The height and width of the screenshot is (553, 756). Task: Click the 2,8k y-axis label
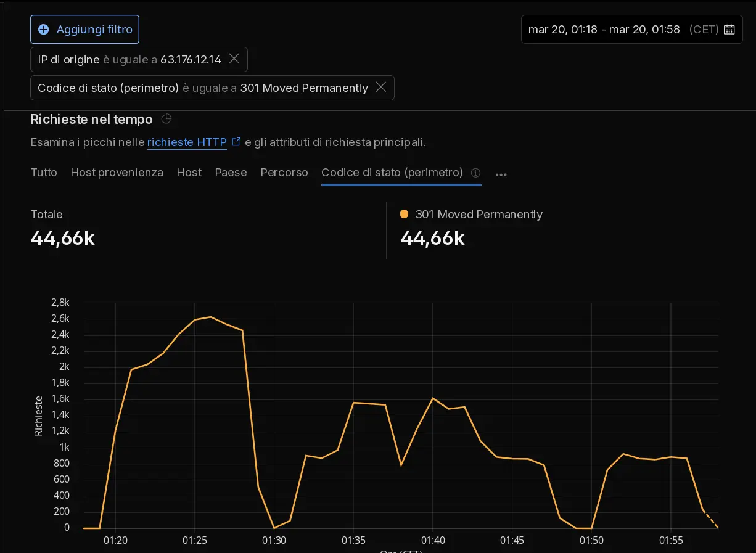click(60, 303)
